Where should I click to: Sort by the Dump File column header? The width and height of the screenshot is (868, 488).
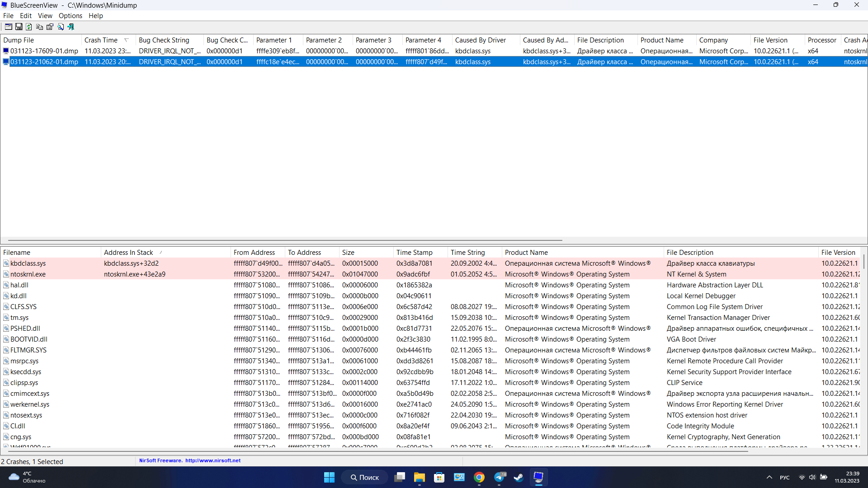click(41, 40)
